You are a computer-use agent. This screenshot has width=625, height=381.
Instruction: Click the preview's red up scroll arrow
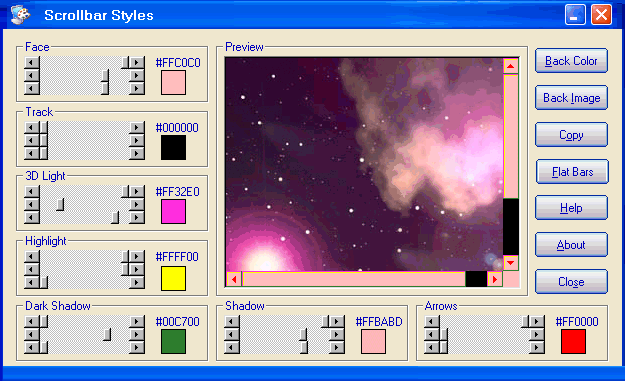(511, 66)
